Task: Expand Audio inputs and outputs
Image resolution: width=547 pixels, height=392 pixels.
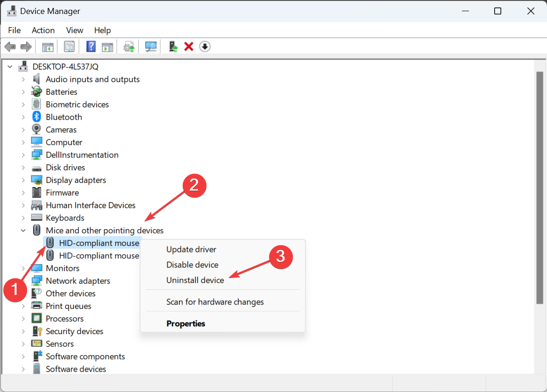Action: [23, 79]
